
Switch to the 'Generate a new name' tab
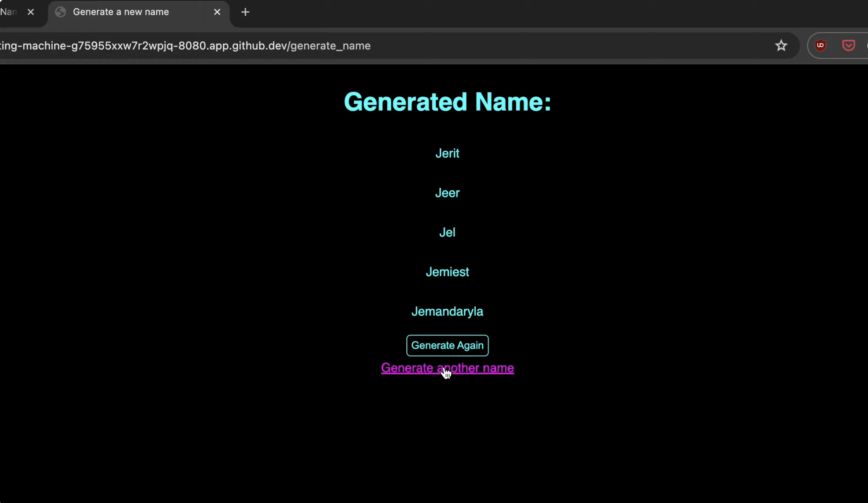[x=138, y=12]
